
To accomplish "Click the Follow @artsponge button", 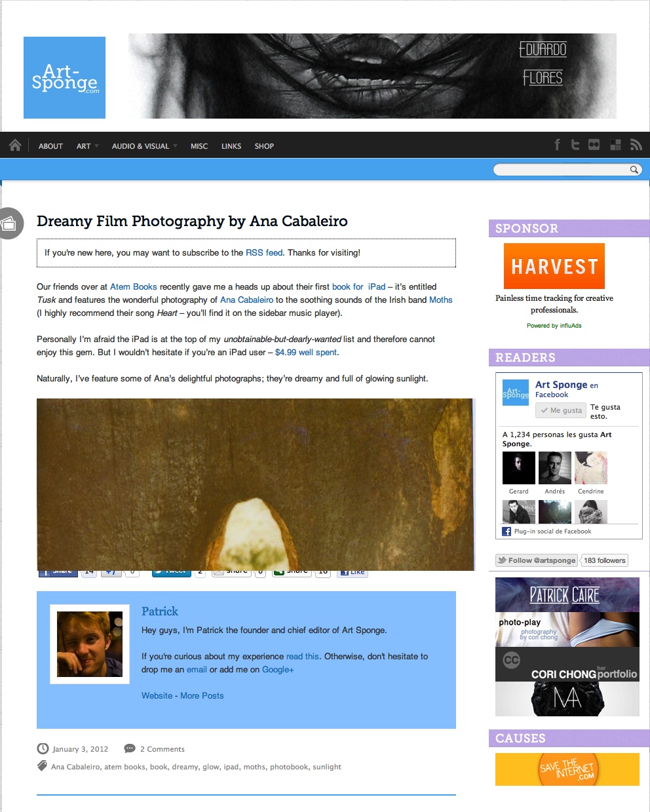I will (x=537, y=560).
